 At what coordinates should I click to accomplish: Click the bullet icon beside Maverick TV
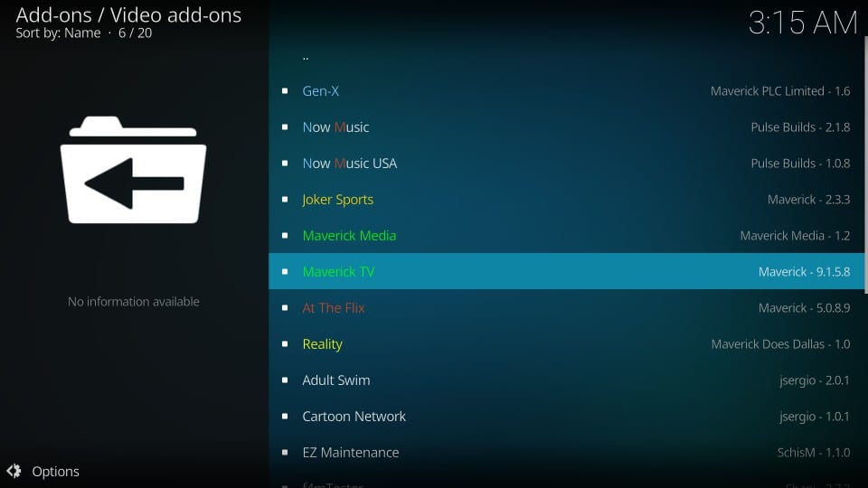[285, 271]
